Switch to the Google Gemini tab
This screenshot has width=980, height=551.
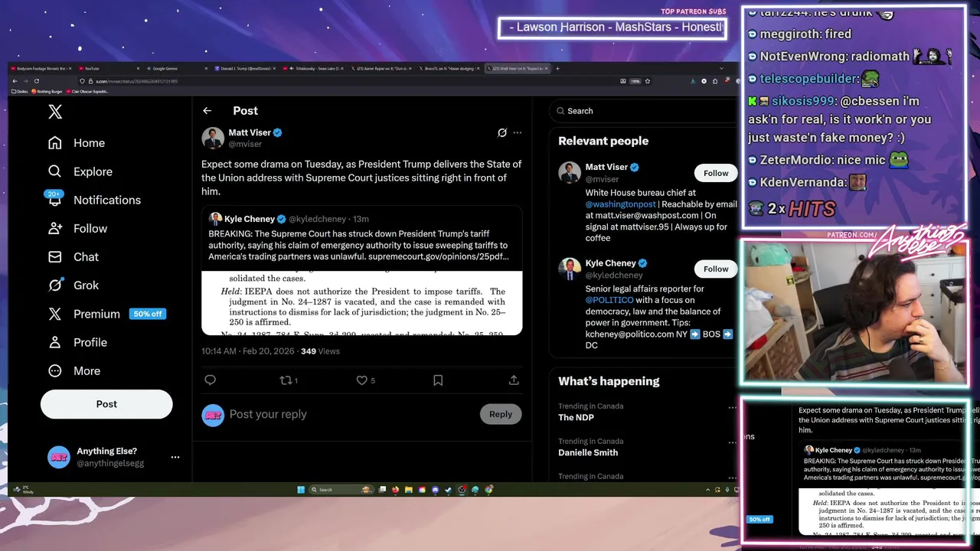click(177, 68)
